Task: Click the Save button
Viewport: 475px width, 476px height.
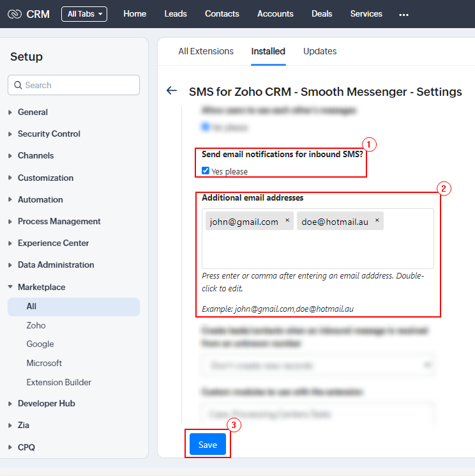Action: pos(207,445)
